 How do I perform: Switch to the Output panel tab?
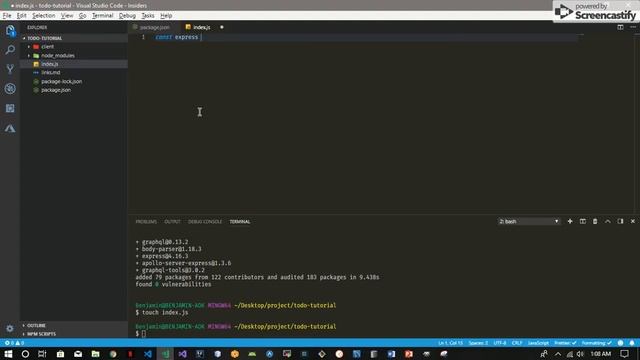[172, 222]
